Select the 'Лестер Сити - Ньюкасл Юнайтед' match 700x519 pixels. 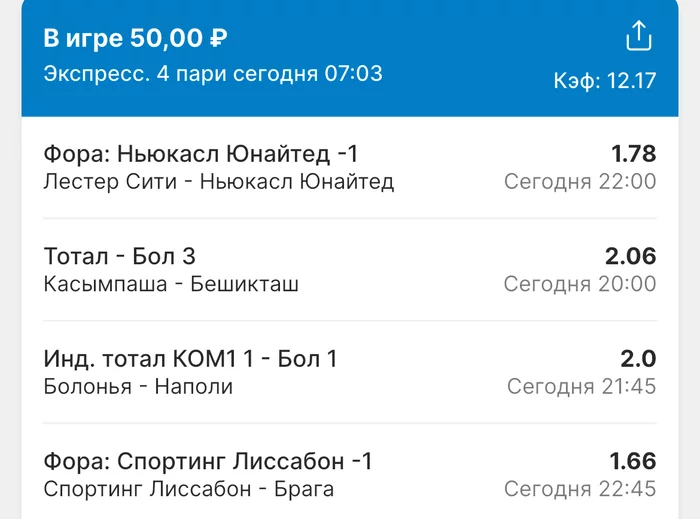coord(219,182)
